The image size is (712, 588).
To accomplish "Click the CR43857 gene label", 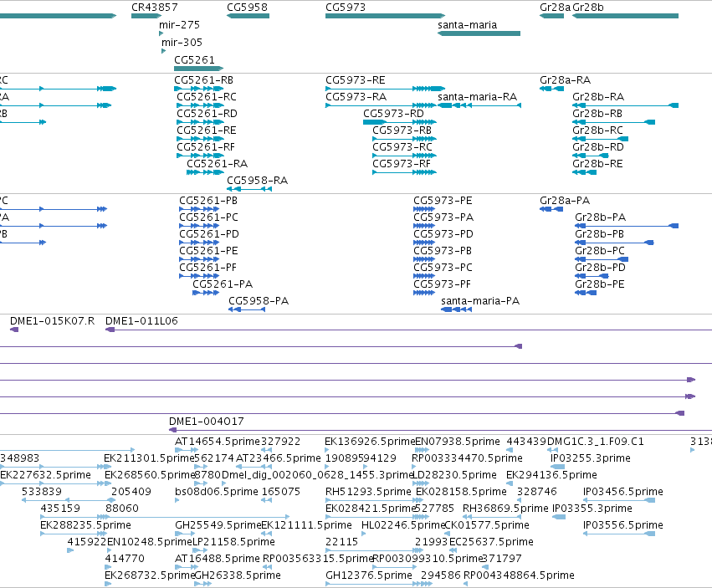I will [155, 8].
